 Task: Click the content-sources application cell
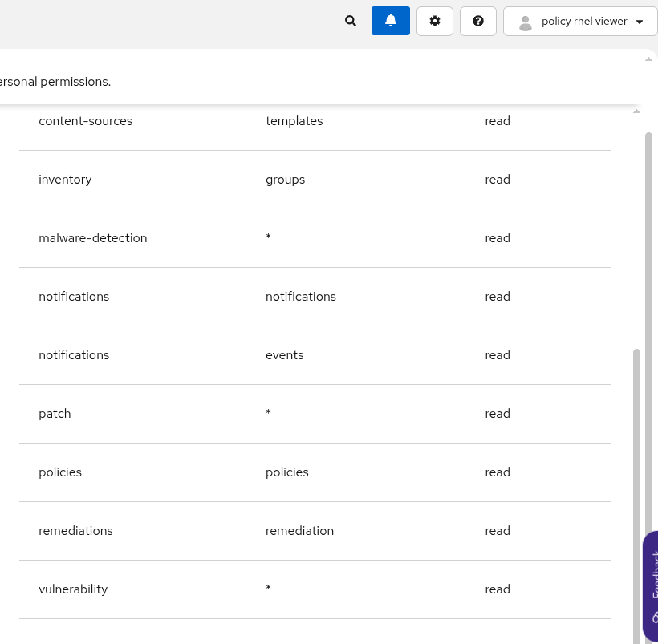click(85, 121)
